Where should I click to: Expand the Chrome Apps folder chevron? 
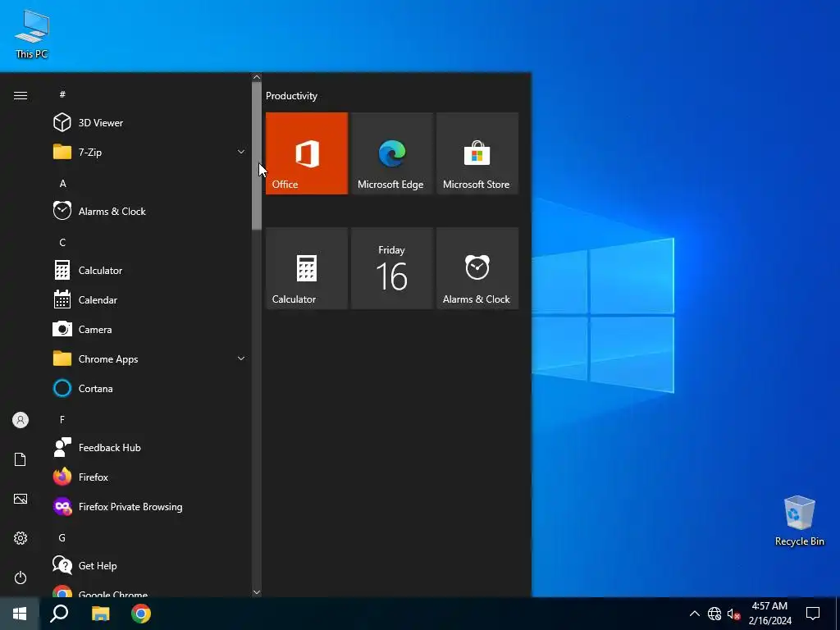241,358
